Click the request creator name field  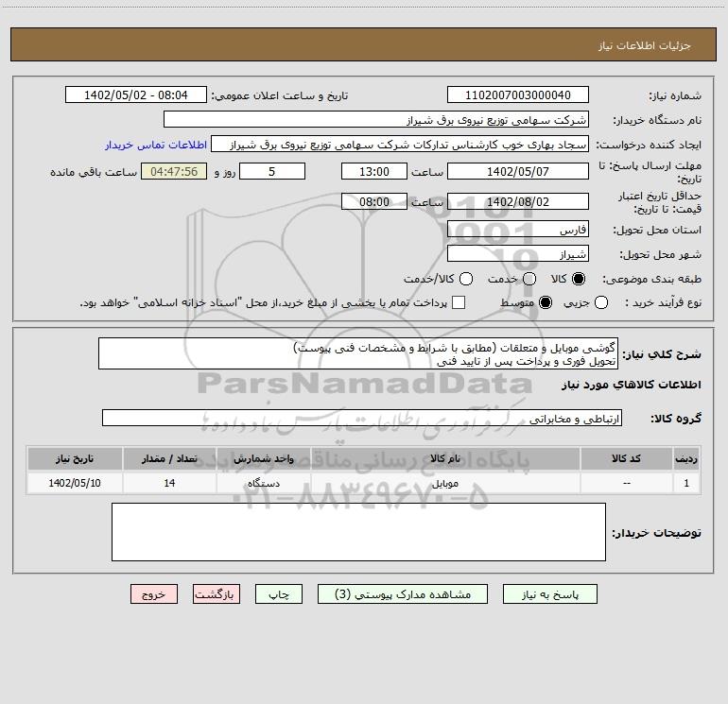point(400,144)
